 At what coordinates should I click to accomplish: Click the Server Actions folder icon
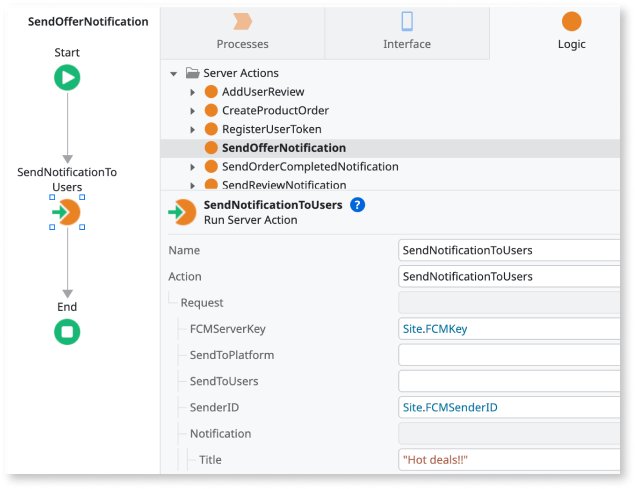[192, 73]
